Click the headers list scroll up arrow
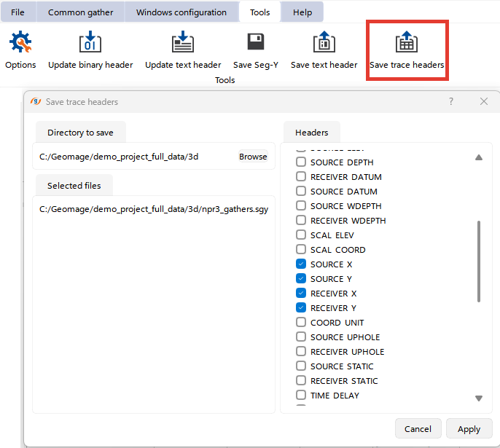Screen dimensions: 500x448 (x=479, y=157)
